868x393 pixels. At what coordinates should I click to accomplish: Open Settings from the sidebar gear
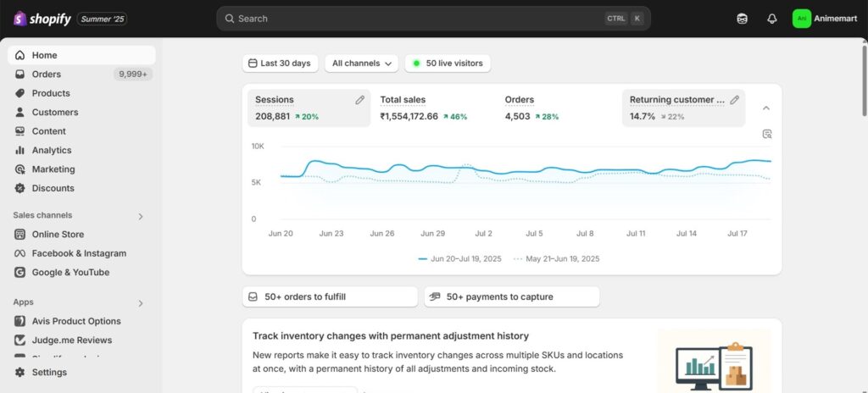click(48, 372)
